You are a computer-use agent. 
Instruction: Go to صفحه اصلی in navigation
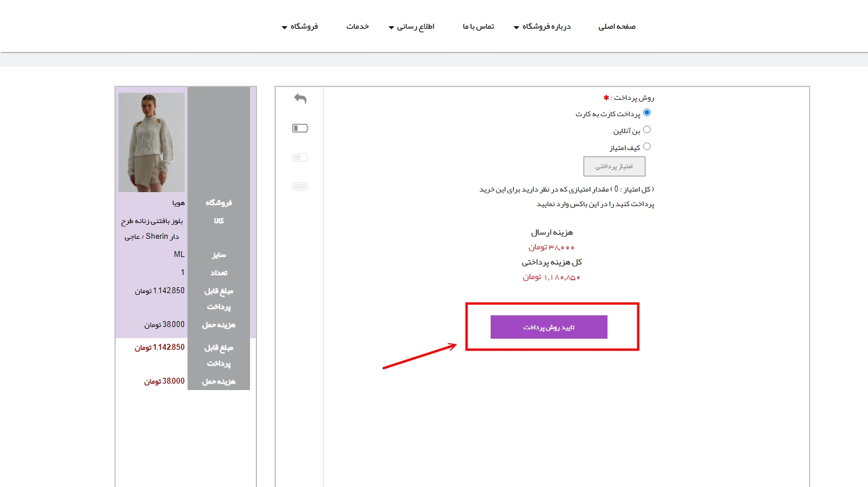tap(617, 27)
